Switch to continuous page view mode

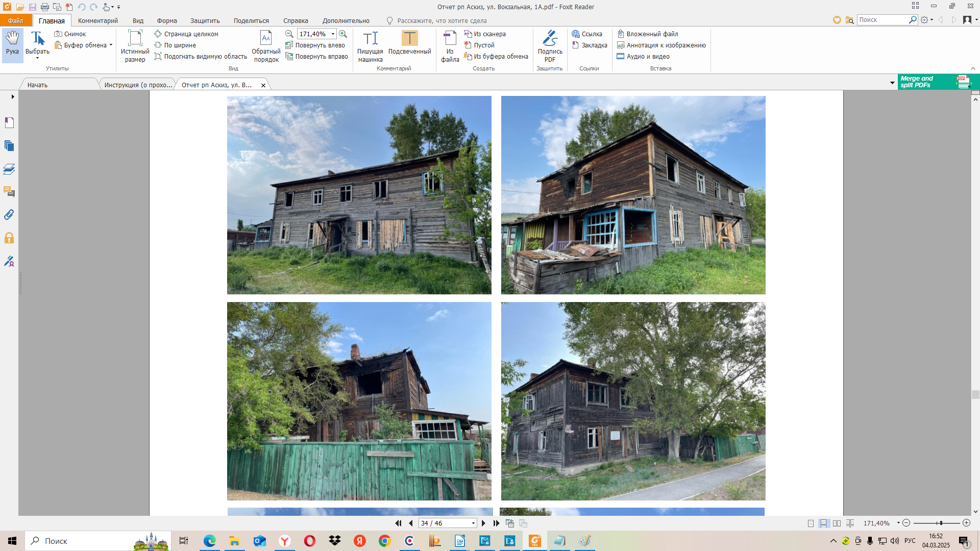823,523
